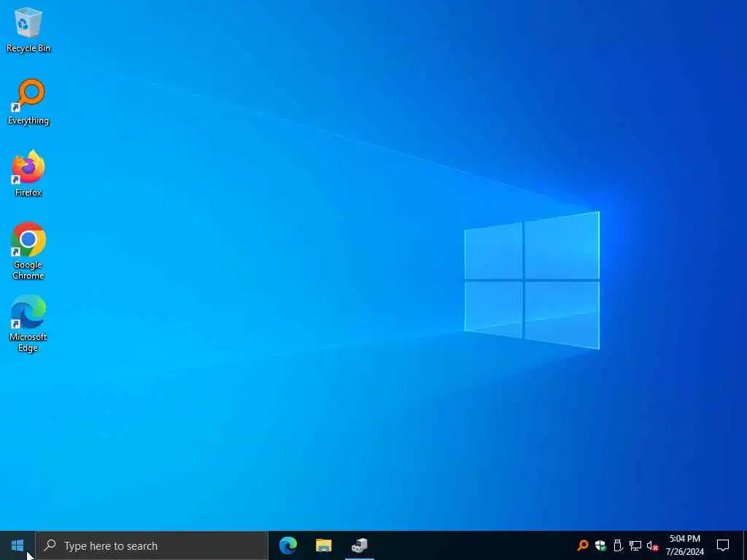Screen dimensions: 747x560
Task: Click the muted volume speaker icon
Action: coord(652,545)
